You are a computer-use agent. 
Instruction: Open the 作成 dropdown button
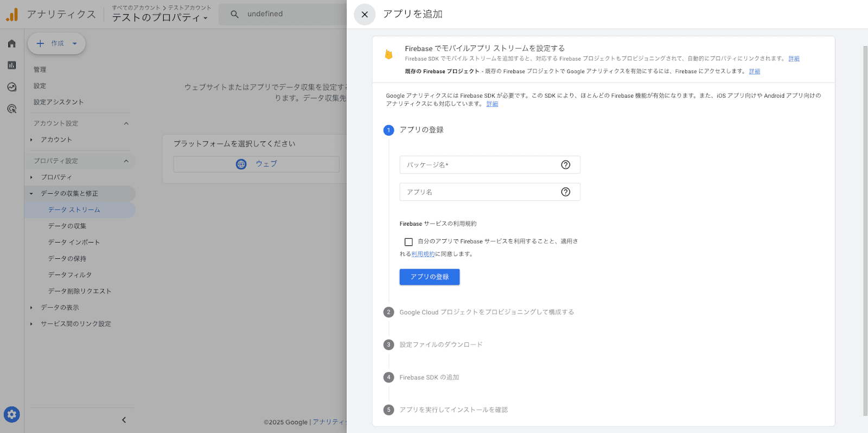[x=56, y=43]
